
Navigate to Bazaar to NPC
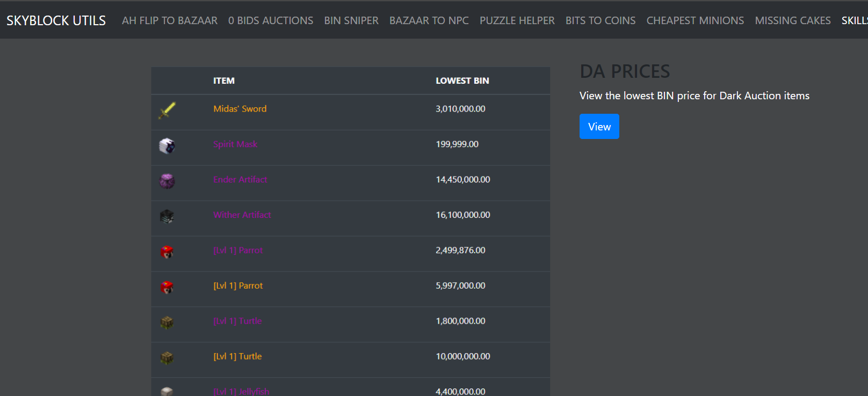[x=429, y=20]
